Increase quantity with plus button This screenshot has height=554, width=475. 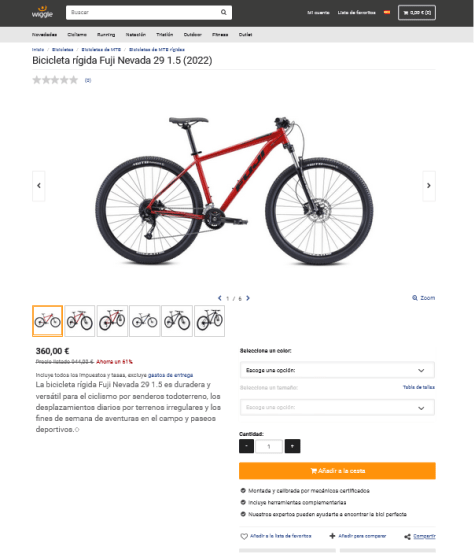(x=292, y=446)
